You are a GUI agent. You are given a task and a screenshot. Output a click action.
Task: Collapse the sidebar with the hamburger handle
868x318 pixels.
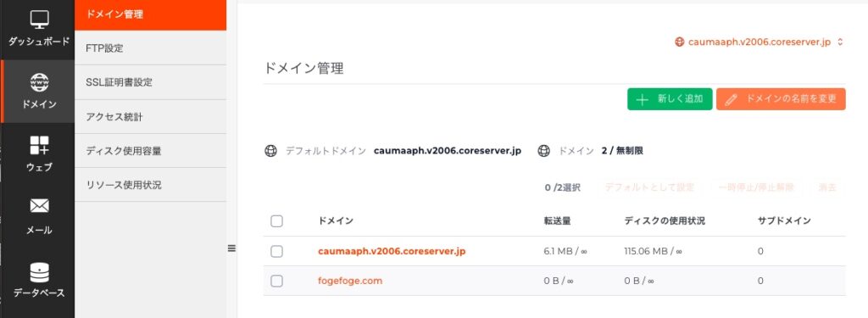[x=232, y=248]
